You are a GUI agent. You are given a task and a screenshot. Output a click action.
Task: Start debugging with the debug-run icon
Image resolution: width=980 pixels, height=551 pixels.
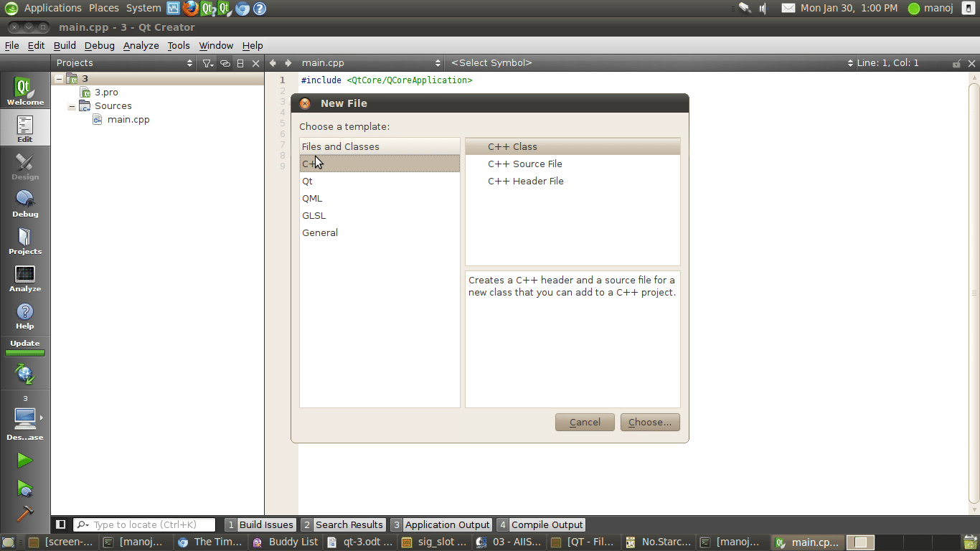[25, 488]
